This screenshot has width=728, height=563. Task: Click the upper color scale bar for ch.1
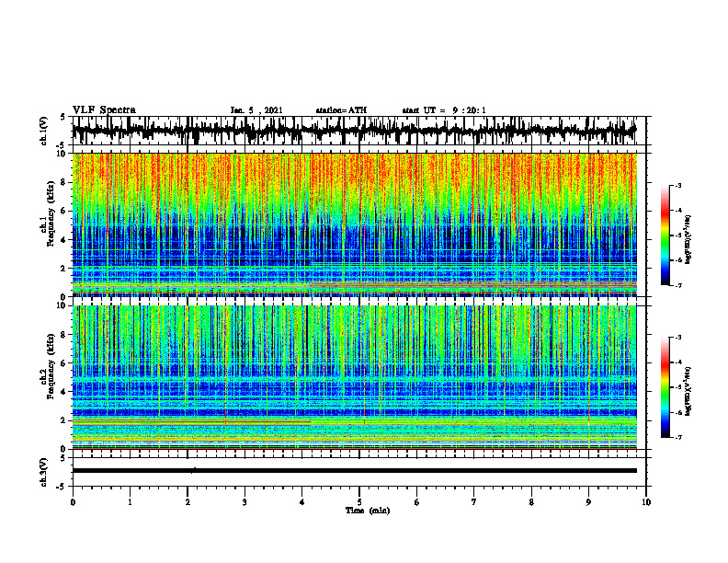click(x=665, y=236)
